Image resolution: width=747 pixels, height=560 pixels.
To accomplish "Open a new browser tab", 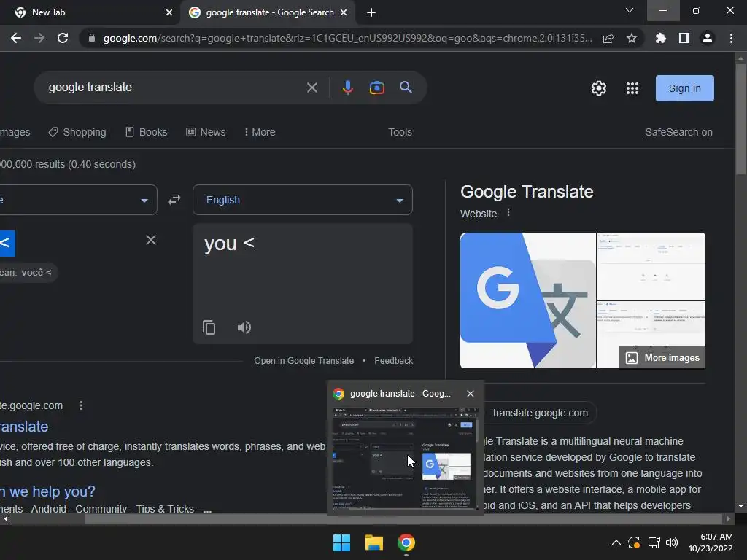I will tap(371, 12).
